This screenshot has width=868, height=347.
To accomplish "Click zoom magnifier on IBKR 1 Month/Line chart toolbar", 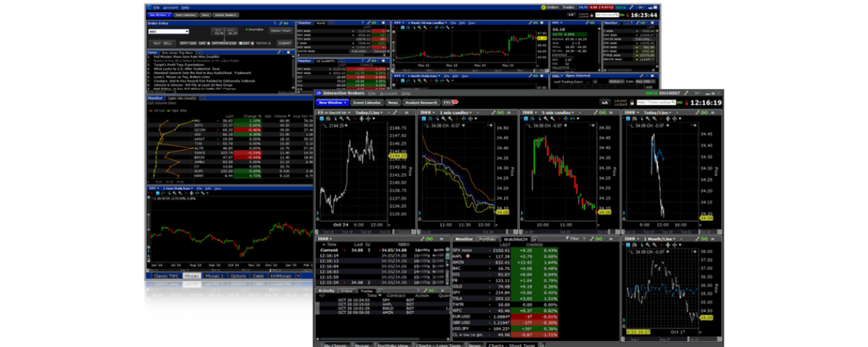I will (x=648, y=245).
